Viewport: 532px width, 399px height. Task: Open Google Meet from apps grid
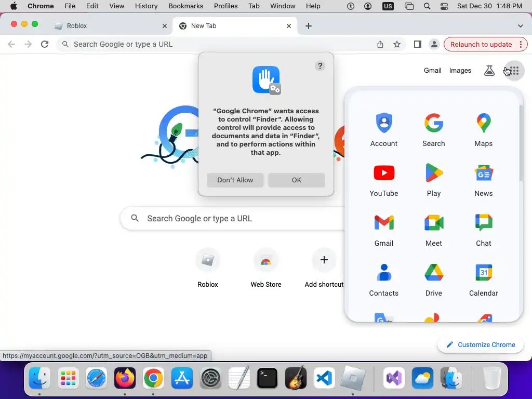434,230
